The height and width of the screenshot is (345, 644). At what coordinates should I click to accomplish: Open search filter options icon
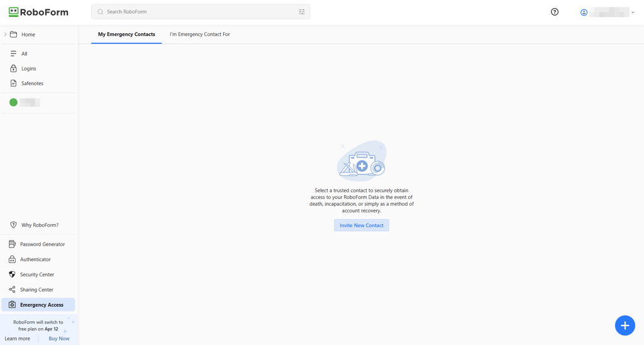click(x=302, y=12)
